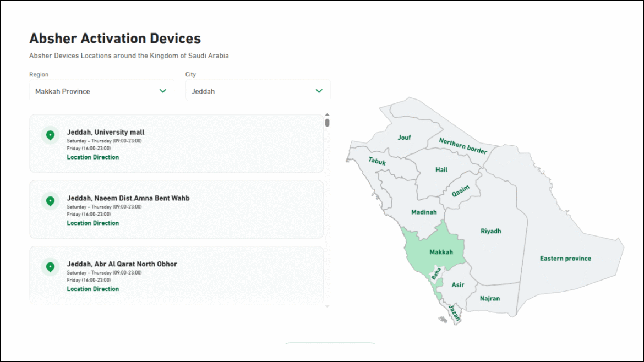Click the Najran region on the map
The width and height of the screenshot is (644, 362).
pos(489,299)
